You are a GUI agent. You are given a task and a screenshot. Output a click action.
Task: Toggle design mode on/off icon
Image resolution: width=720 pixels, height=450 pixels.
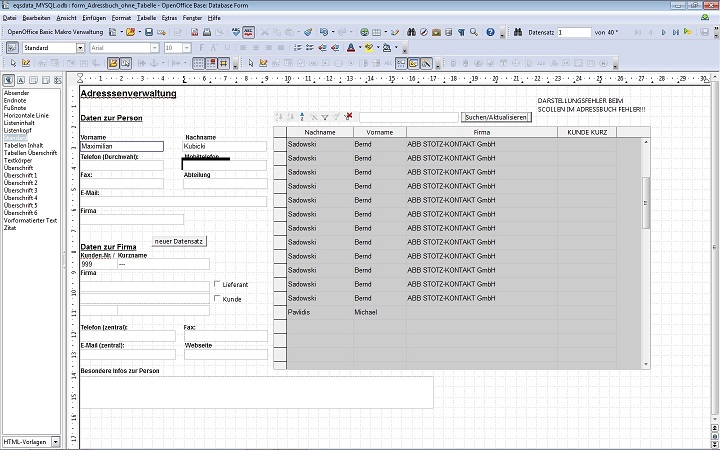coord(112,63)
